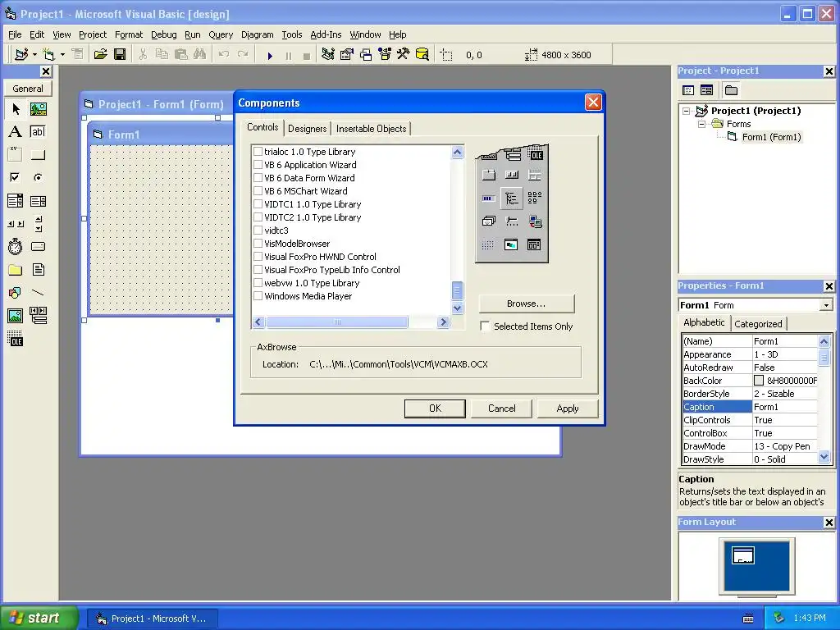This screenshot has height=630, width=840.
Task: Select the CheckBox control in the toolbox
Action: tap(16, 177)
